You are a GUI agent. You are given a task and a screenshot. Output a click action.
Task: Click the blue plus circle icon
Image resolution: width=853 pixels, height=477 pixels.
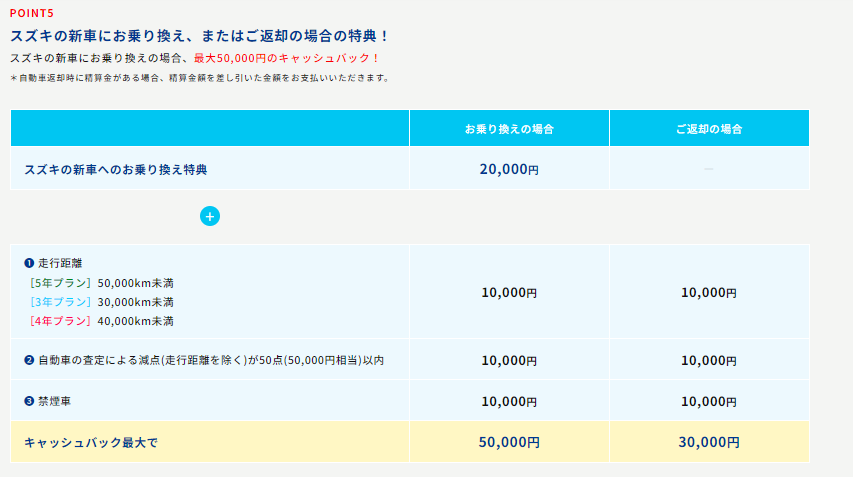coord(210,216)
